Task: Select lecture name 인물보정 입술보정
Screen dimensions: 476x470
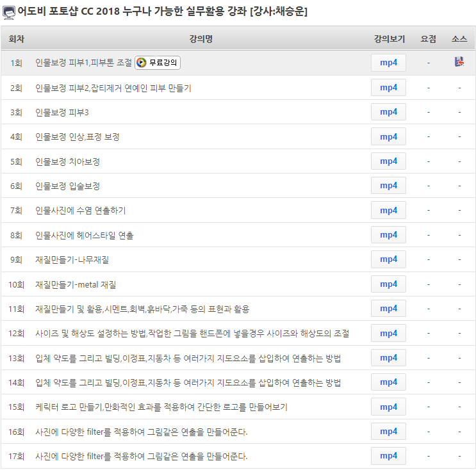Action: tap(67, 186)
